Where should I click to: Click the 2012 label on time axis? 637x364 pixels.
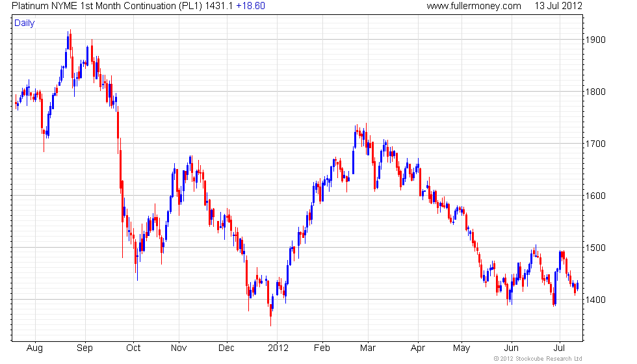click(x=278, y=348)
